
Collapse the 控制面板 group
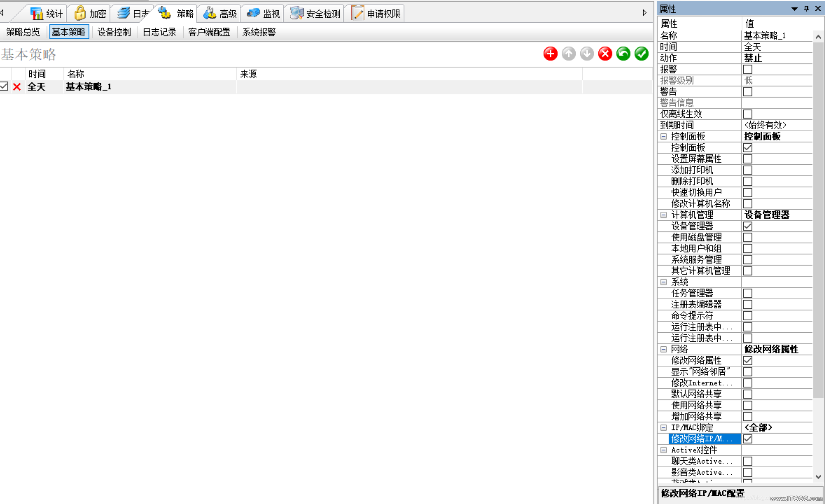[664, 136]
